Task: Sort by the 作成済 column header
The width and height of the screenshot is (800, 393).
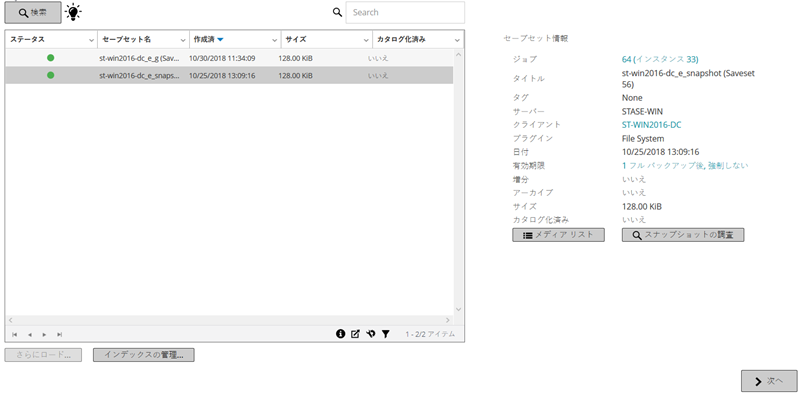Action: pos(204,39)
